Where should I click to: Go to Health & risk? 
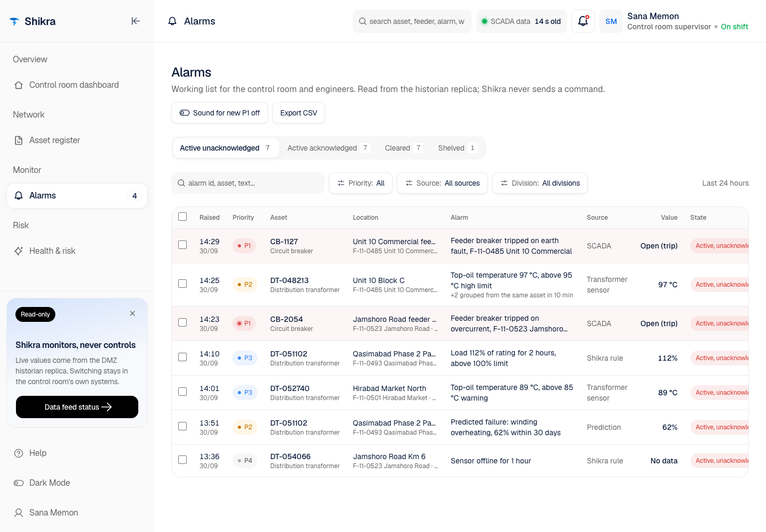pos(77,251)
